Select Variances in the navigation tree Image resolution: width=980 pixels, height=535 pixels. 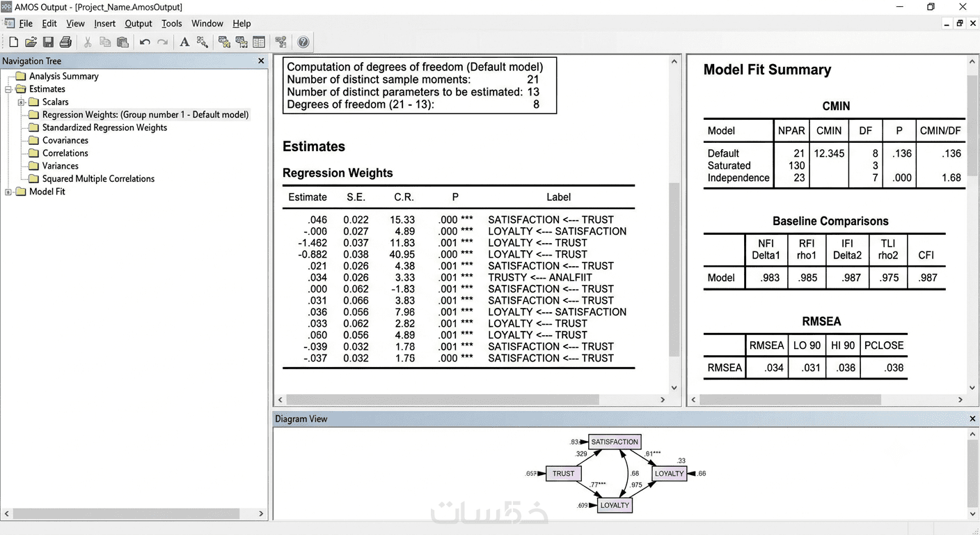click(61, 166)
